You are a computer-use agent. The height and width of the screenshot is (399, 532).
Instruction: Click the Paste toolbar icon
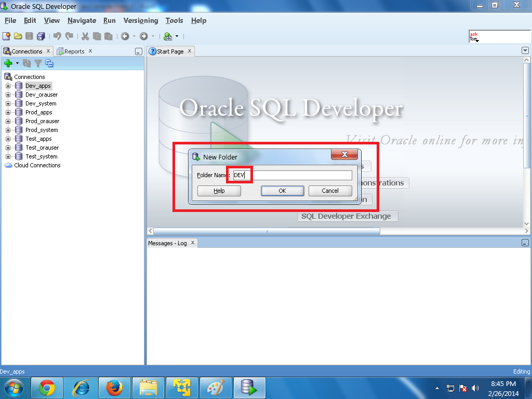point(108,36)
